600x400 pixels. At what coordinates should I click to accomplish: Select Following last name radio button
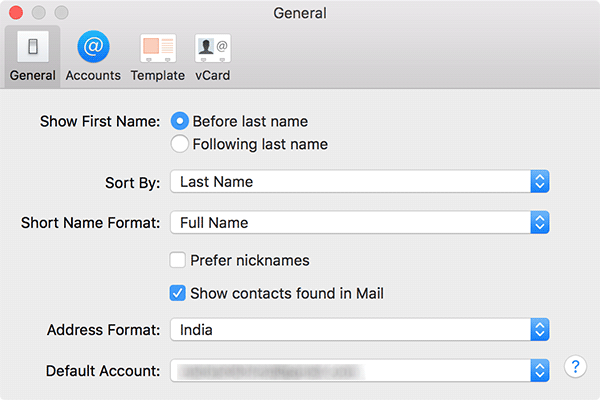(x=179, y=144)
